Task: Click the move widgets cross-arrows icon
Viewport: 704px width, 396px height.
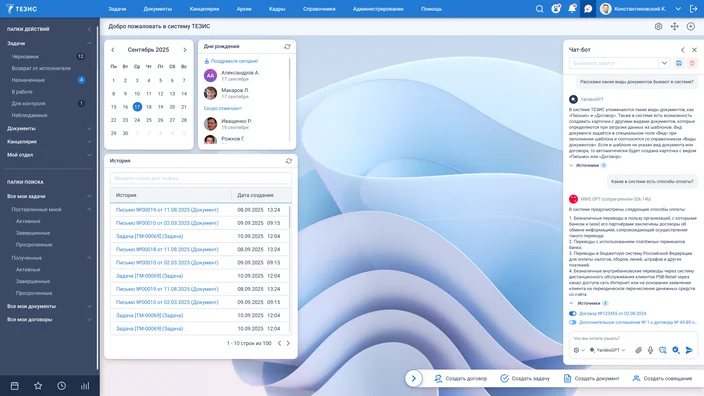Action: pos(674,26)
